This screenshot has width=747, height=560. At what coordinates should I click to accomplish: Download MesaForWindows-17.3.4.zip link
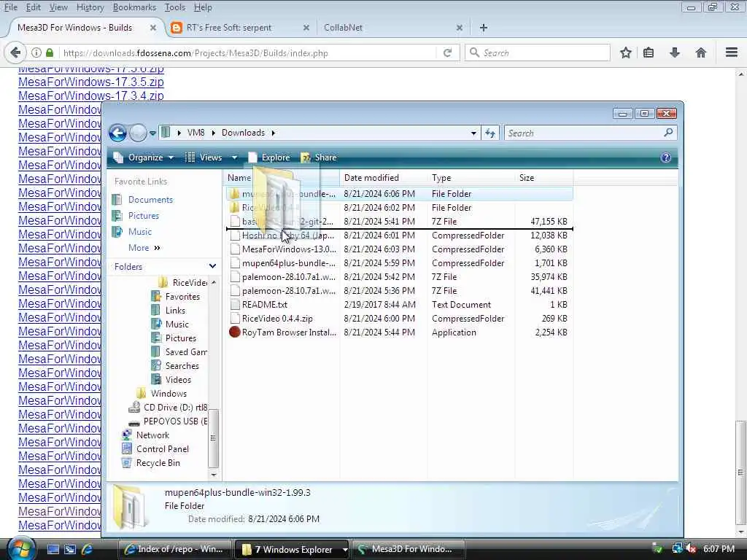[91, 96]
